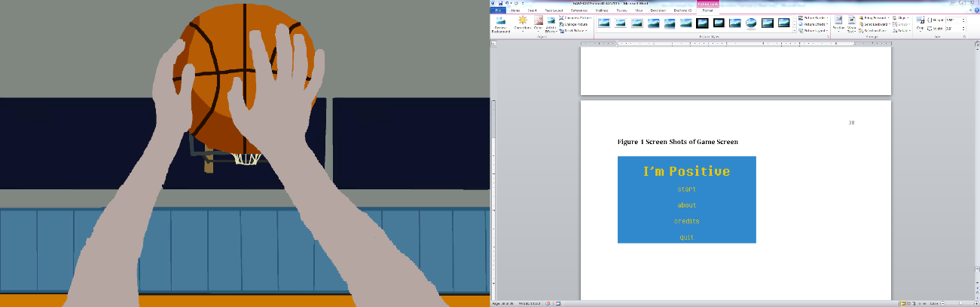Screen dimensions: 980x307
Task: Expand the Picture Border dropdown
Action: (x=813, y=18)
